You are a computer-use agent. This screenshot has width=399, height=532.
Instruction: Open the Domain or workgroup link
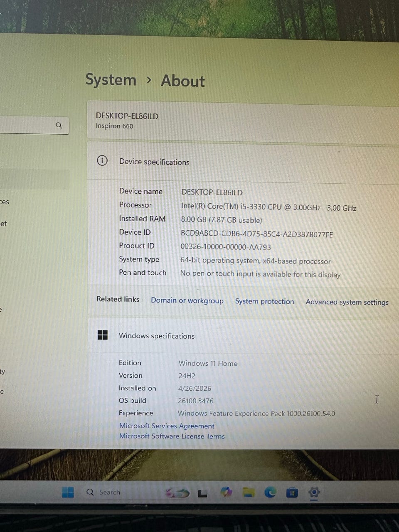pyautogui.click(x=187, y=300)
